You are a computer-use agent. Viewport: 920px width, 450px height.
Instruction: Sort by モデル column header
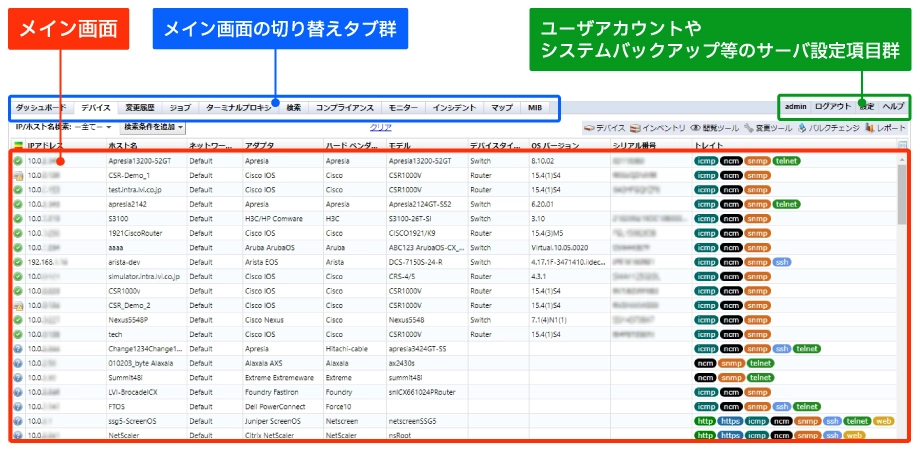pos(427,146)
